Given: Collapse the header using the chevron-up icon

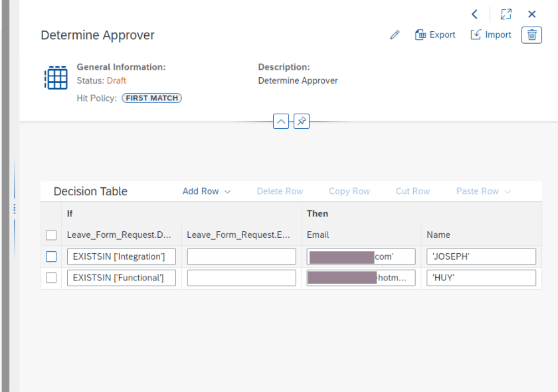Looking at the screenshot, I should pos(281,121).
